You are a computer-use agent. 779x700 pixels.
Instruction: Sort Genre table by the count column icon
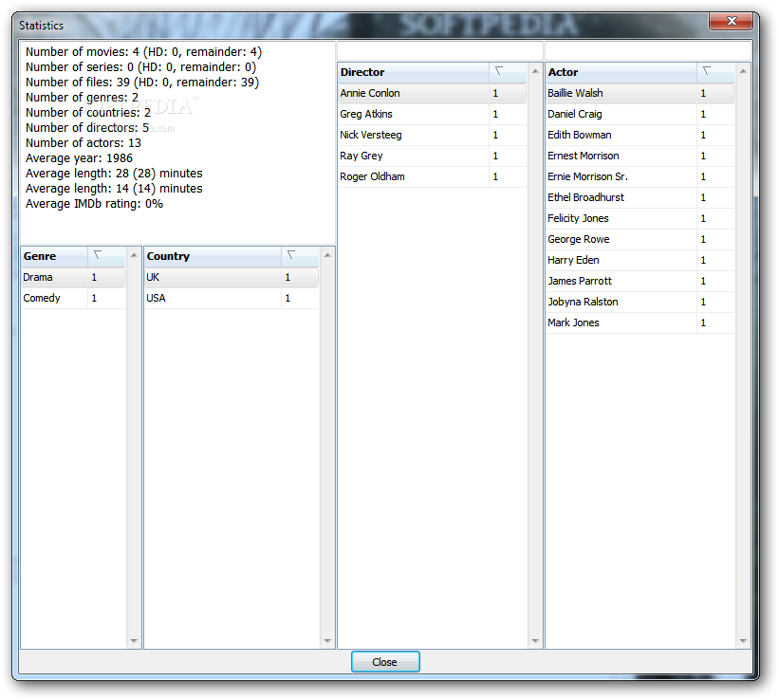[106, 256]
